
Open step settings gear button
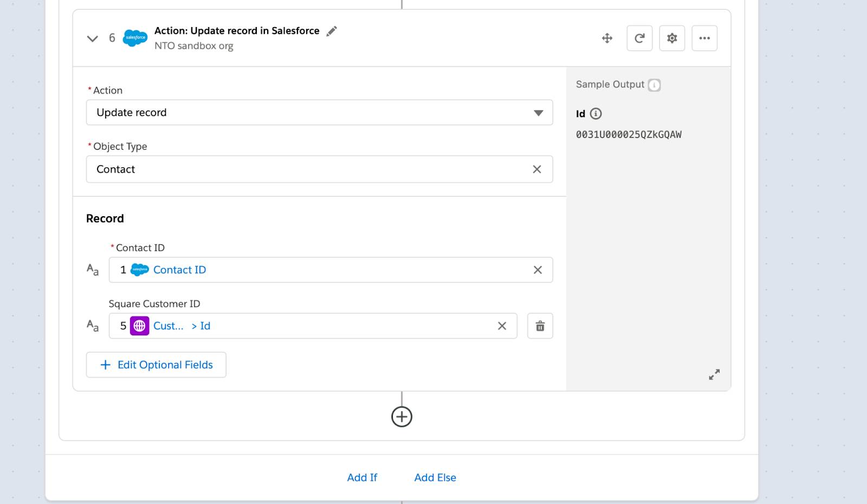(x=672, y=38)
